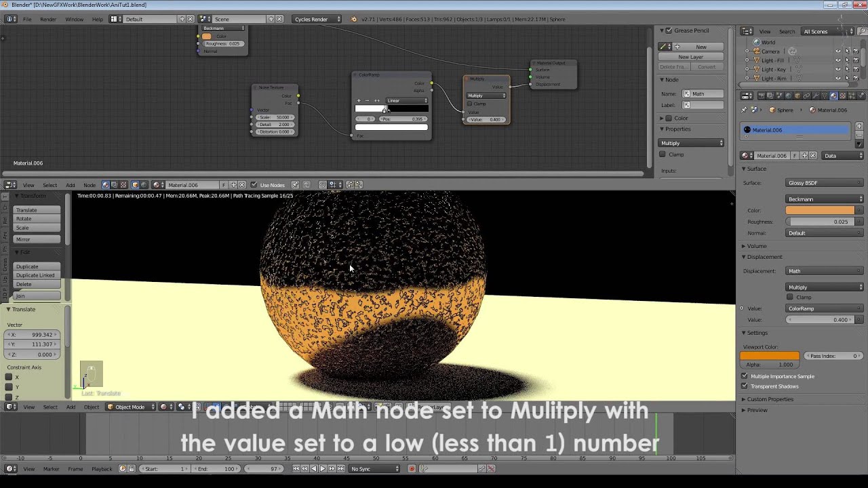The width and height of the screenshot is (868, 488).
Task: Hide Light - Key with eye icon
Action: [x=838, y=69]
